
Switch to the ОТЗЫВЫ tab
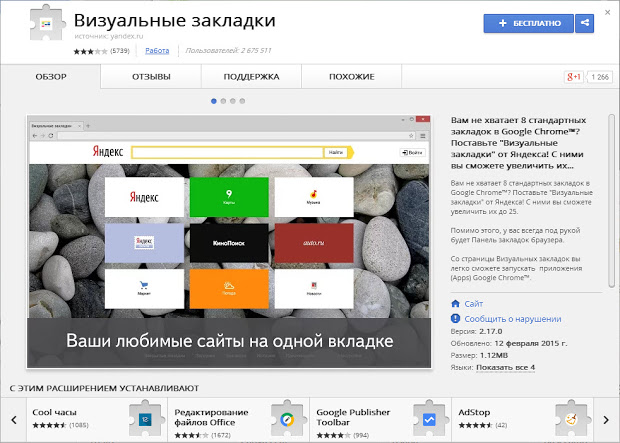click(151, 77)
